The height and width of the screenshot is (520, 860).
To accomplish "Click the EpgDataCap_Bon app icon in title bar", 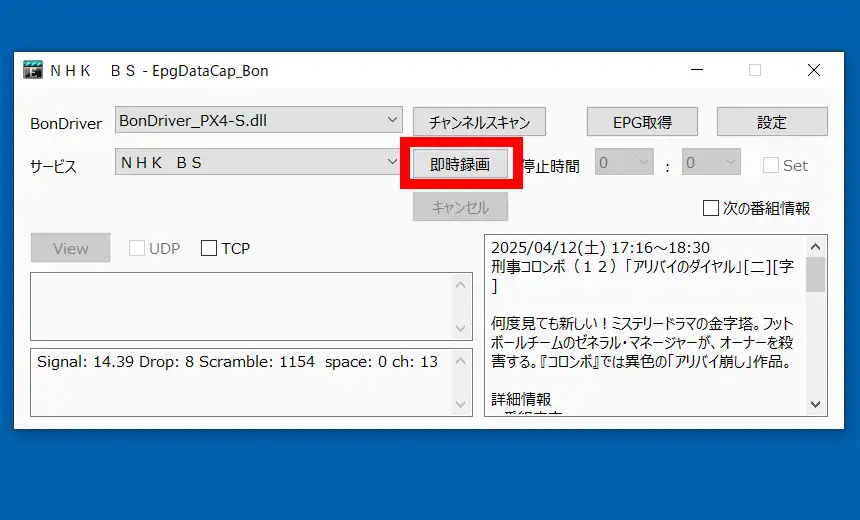I will coord(33,70).
